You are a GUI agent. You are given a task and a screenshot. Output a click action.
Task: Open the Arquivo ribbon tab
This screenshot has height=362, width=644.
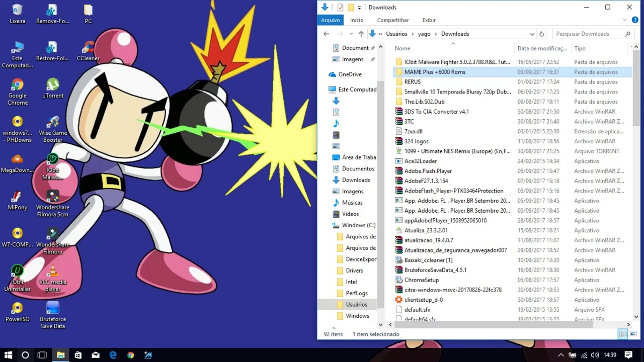pos(331,20)
